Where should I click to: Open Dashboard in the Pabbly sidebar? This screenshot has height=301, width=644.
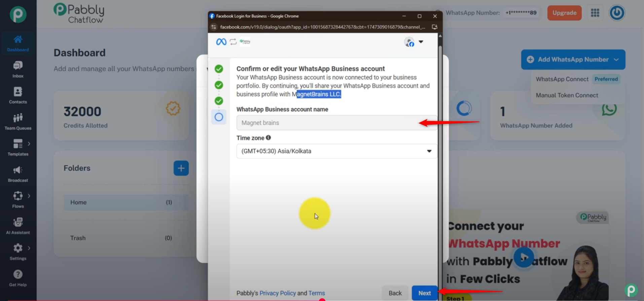point(18,43)
